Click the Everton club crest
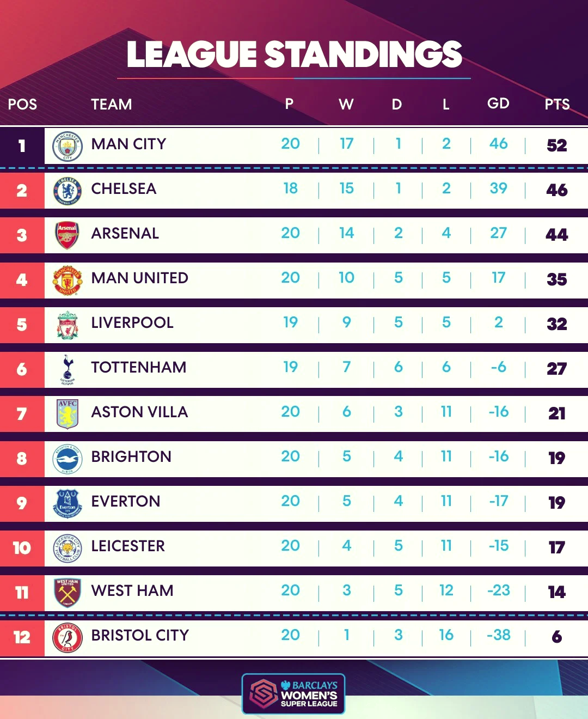This screenshot has height=719, width=588. (x=68, y=503)
